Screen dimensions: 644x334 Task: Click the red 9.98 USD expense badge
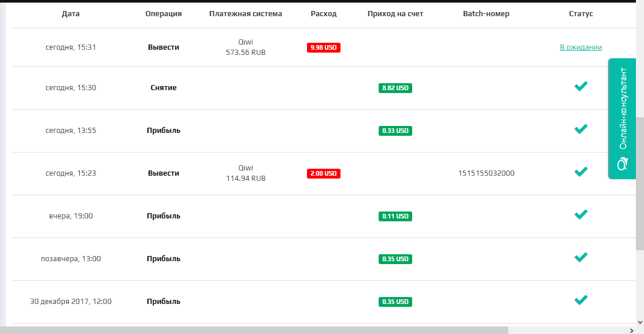point(324,47)
